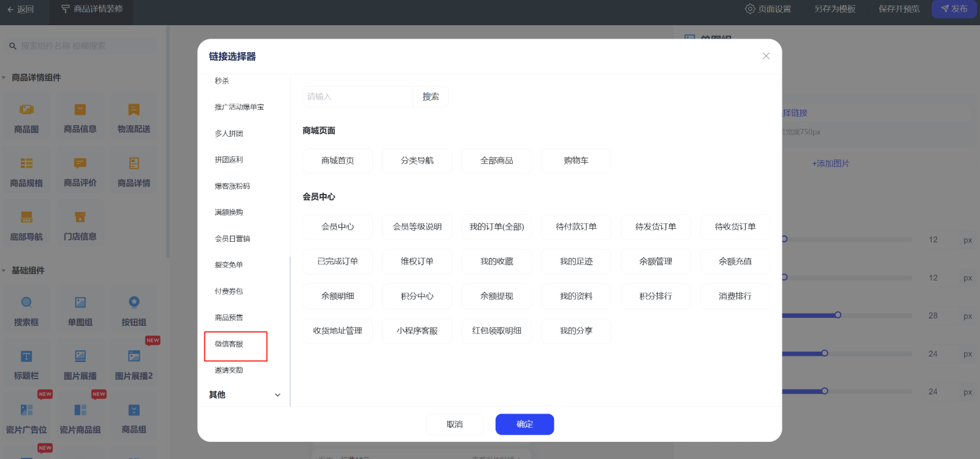The width and height of the screenshot is (980, 459).
Task: Select the 搜索框 component icon
Action: pyautogui.click(x=26, y=303)
